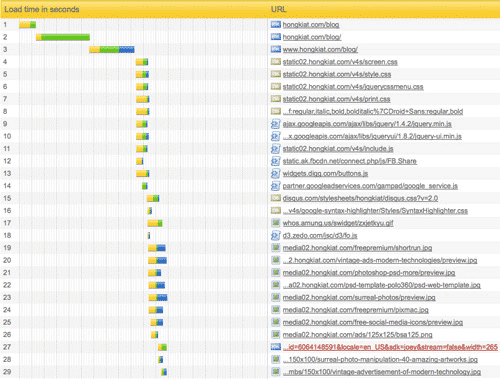
Task: Click the HTML icon beside the red error link
Action: (x=276, y=347)
